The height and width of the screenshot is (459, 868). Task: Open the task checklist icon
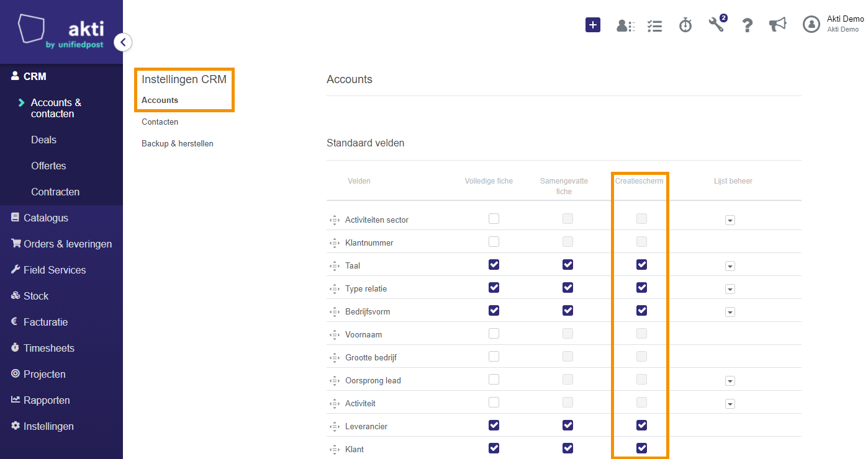tap(654, 25)
